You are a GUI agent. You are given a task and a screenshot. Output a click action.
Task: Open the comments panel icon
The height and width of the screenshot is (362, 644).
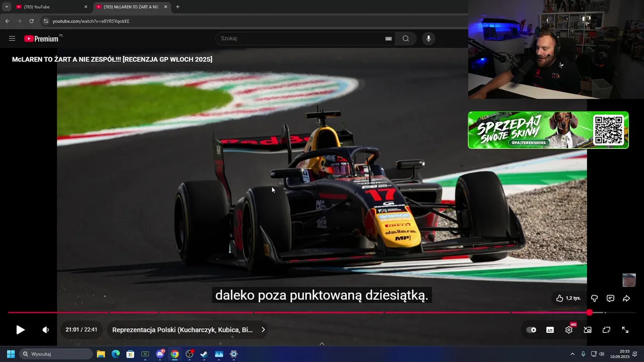tap(610, 298)
